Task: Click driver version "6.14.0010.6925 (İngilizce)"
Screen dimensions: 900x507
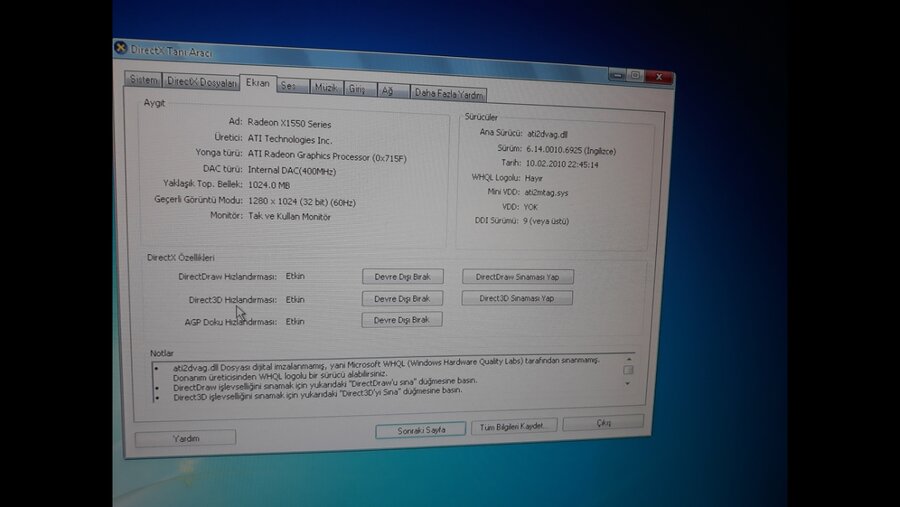Action: point(571,150)
